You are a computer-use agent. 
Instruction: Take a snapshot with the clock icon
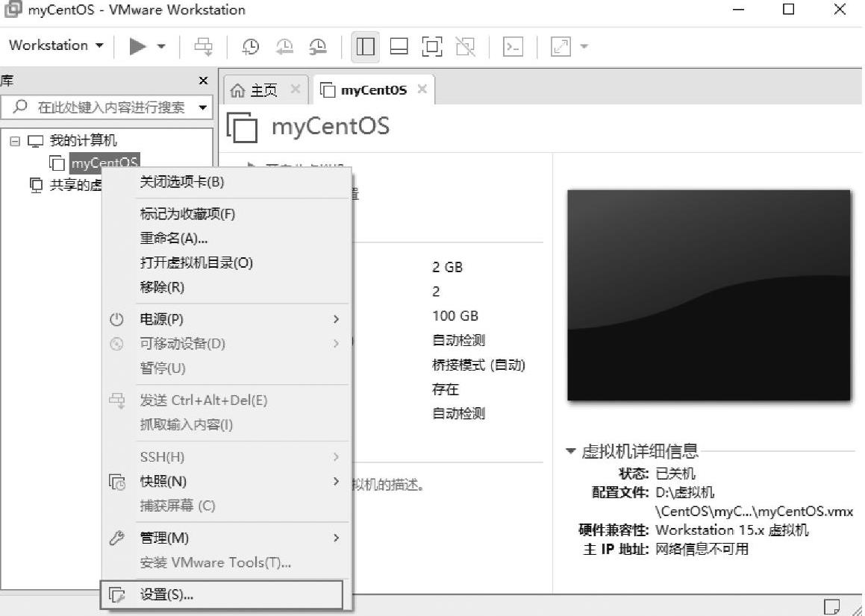click(251, 47)
